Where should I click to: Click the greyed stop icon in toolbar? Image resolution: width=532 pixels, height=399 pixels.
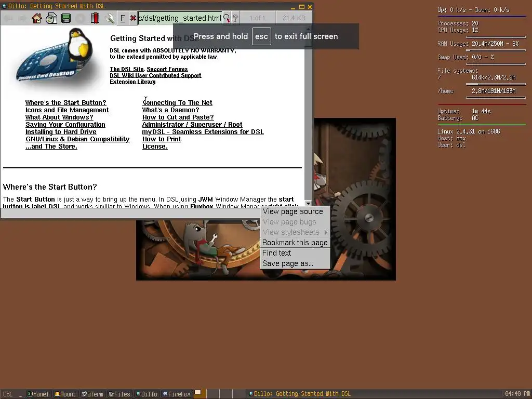tap(81, 18)
